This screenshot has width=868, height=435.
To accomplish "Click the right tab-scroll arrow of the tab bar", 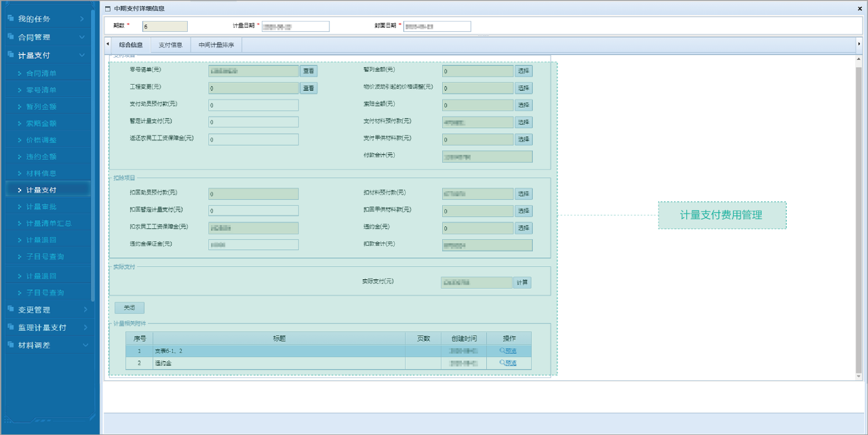I will point(859,45).
